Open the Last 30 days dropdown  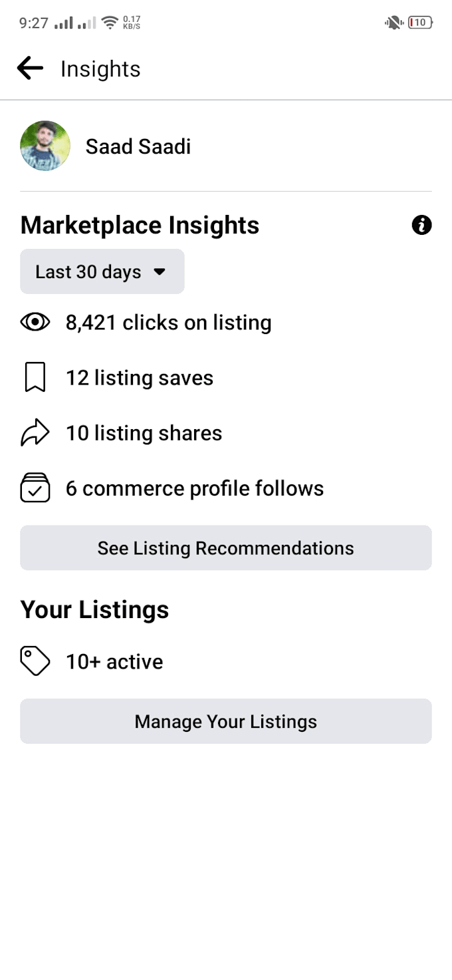102,271
